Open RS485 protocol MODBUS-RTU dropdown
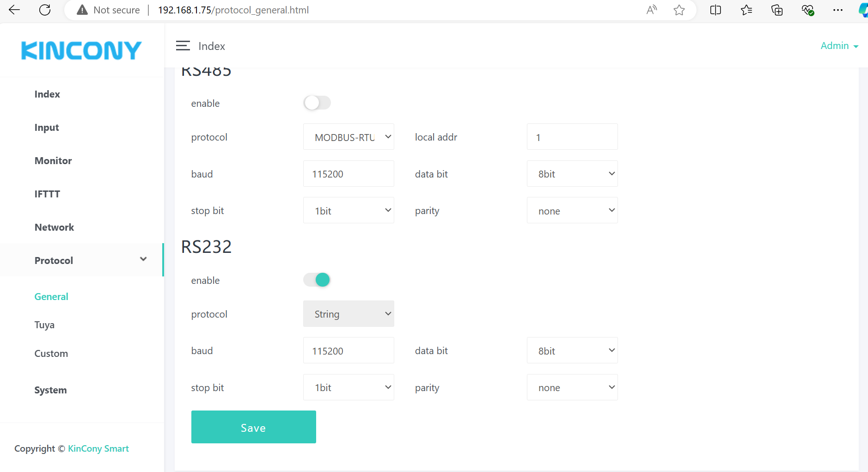The image size is (868, 472). point(348,137)
